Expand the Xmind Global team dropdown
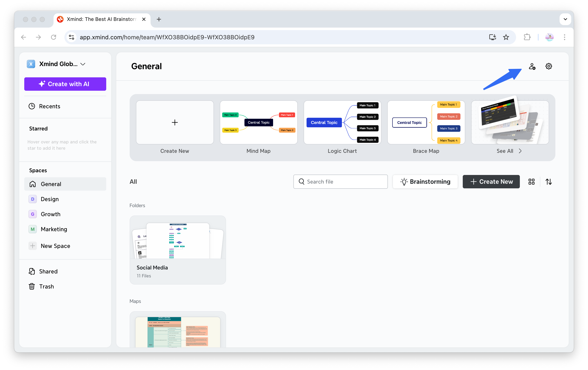The image size is (588, 370). pos(83,64)
